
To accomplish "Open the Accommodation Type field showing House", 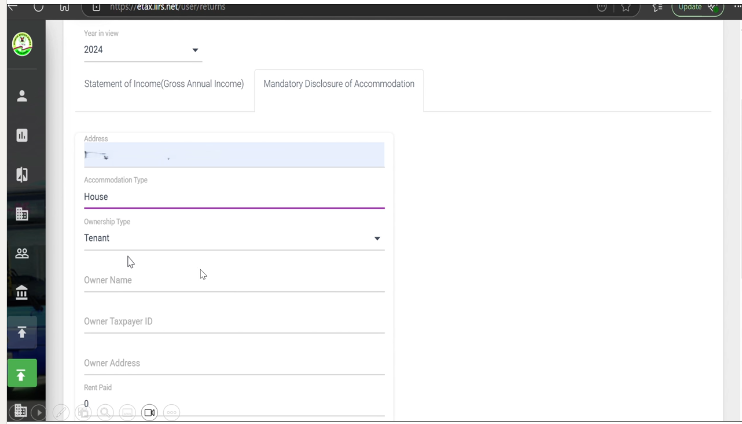I will 233,197.
